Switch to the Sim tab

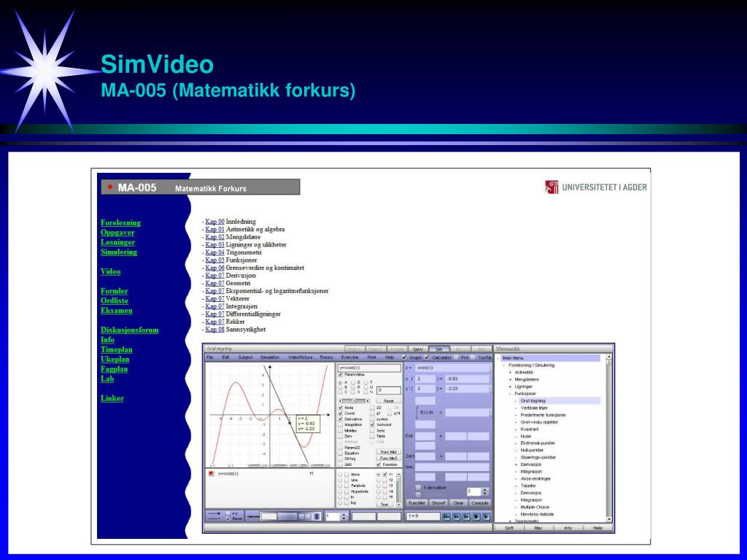(439, 349)
